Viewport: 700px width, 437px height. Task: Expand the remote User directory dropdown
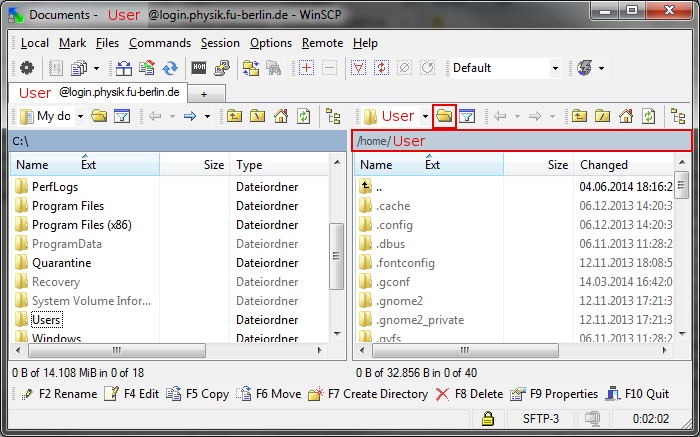(x=425, y=117)
